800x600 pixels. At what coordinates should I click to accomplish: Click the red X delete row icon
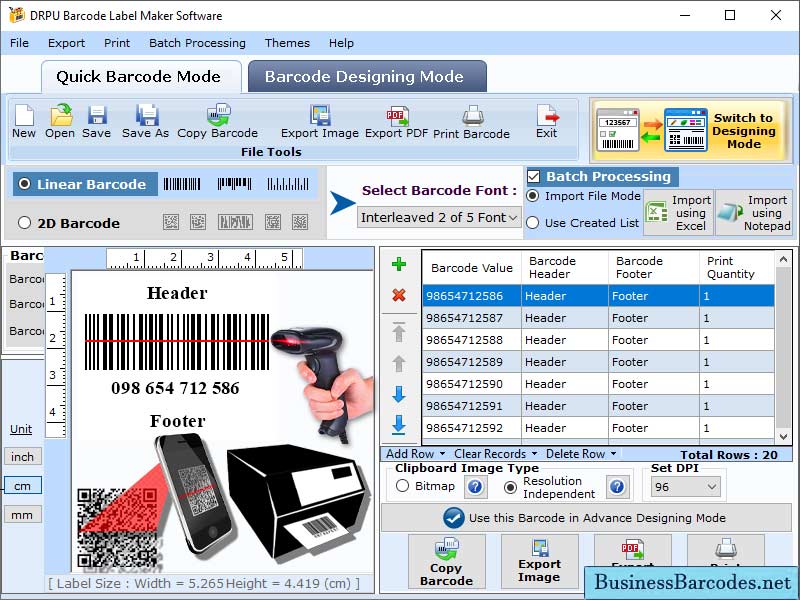point(399,294)
